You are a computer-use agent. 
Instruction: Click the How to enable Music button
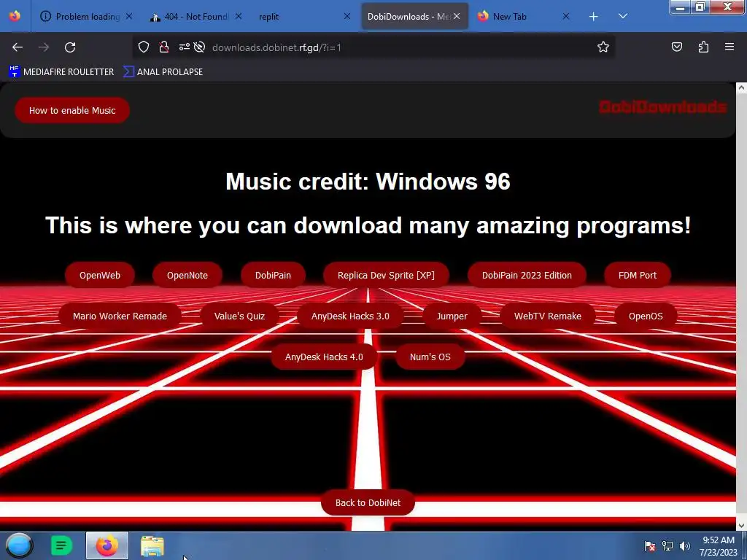[72, 111]
